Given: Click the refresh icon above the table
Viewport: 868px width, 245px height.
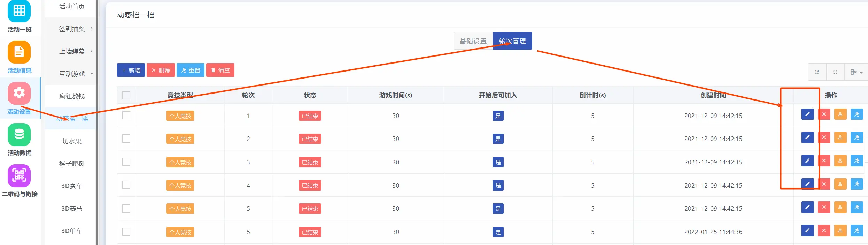Looking at the screenshot, I should point(817,72).
